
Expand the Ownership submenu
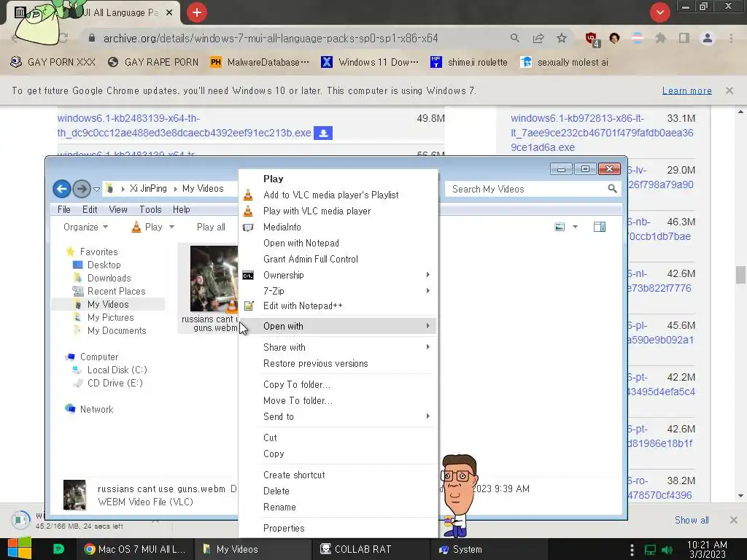tap(338, 275)
